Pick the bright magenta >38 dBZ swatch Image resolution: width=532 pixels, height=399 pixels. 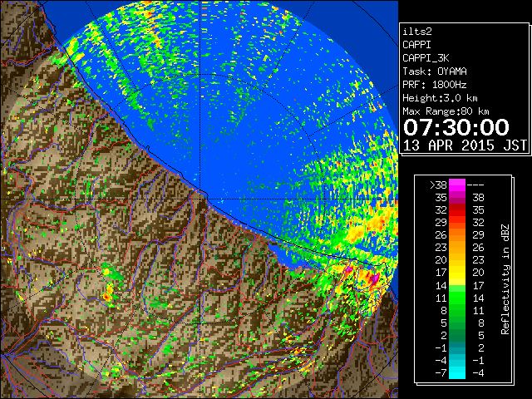click(x=457, y=185)
